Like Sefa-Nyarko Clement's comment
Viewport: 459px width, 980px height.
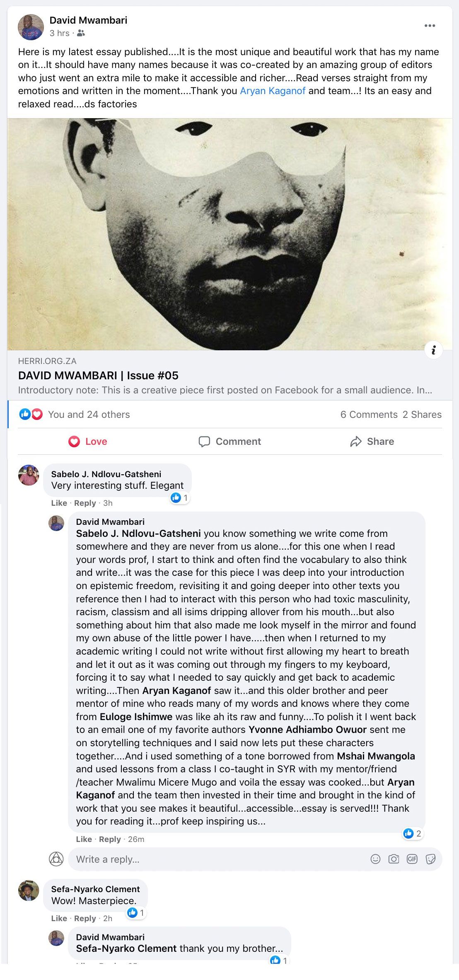[59, 918]
